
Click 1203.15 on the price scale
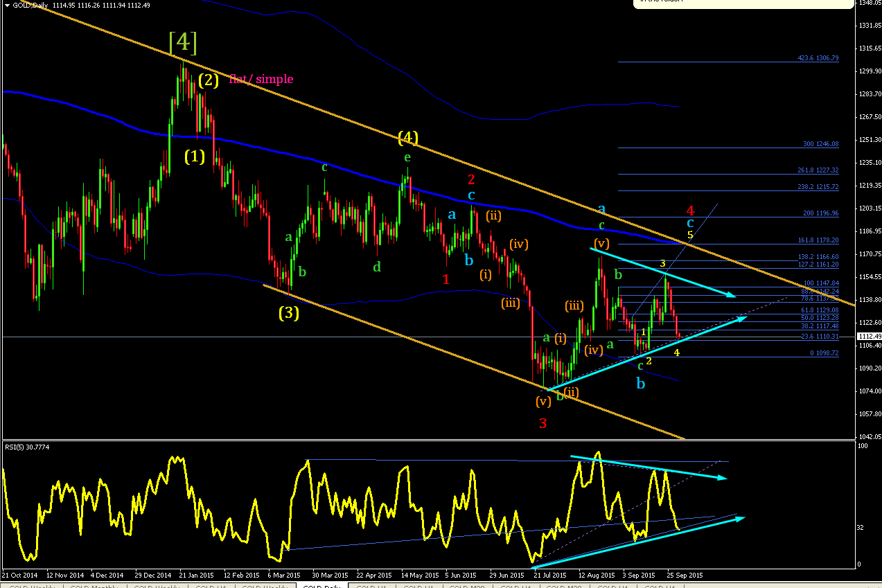tap(869, 208)
